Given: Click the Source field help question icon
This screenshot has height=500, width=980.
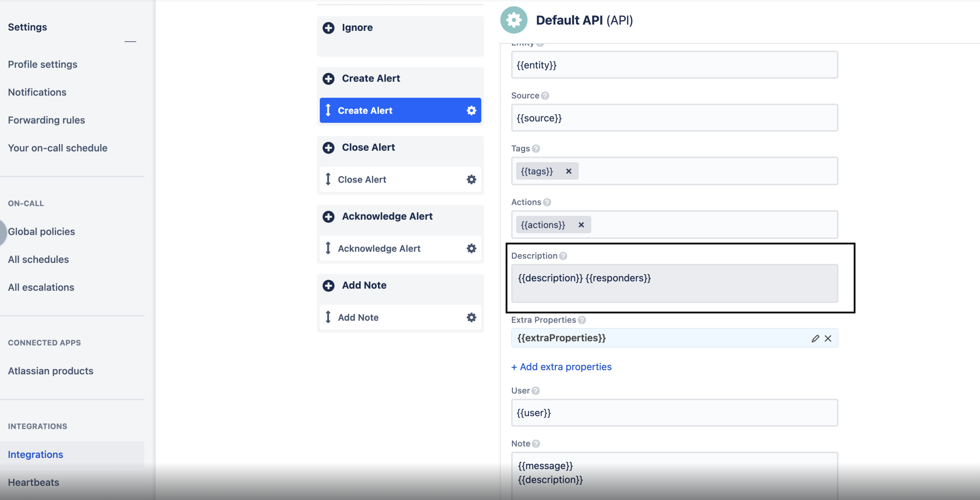Looking at the screenshot, I should [x=545, y=96].
